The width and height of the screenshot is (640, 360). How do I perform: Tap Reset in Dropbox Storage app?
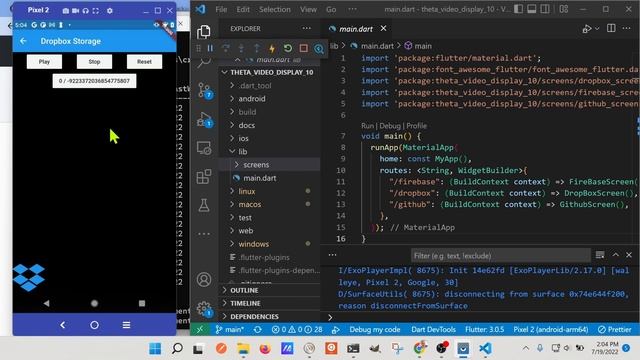click(144, 62)
